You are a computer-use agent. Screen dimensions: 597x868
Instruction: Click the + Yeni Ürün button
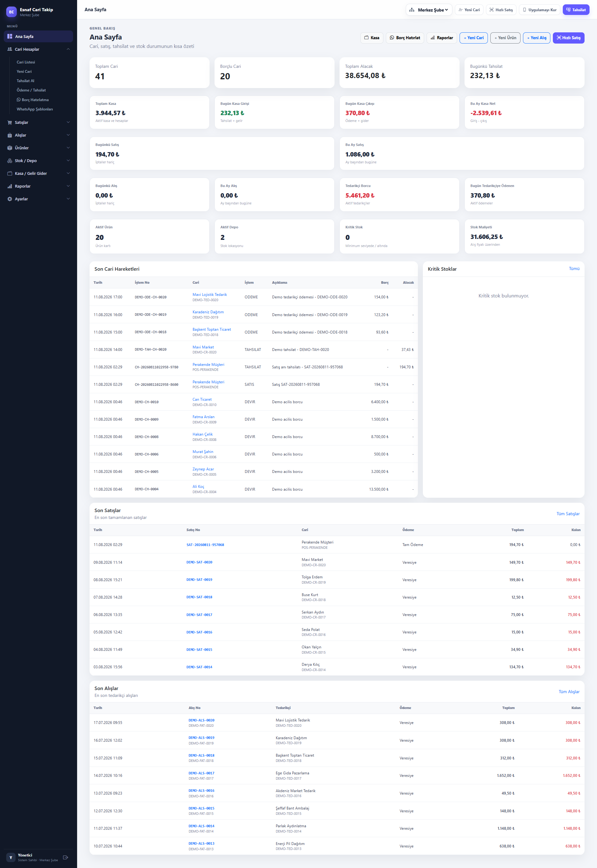click(x=505, y=38)
